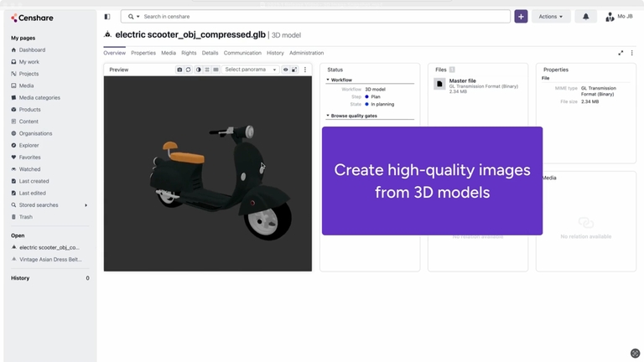This screenshot has width=644, height=362.
Task: Take a snapshot with the camera icon
Action: click(179, 70)
